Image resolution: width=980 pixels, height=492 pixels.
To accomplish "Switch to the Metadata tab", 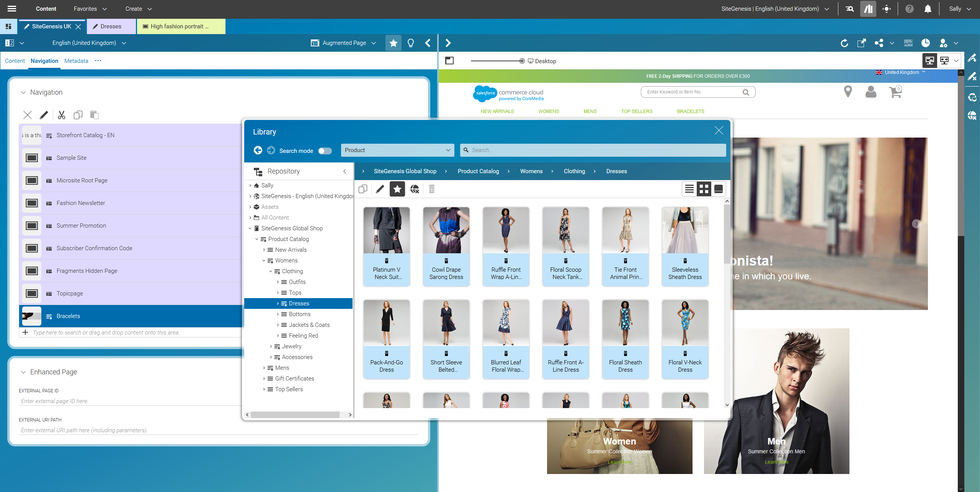I will [x=76, y=61].
